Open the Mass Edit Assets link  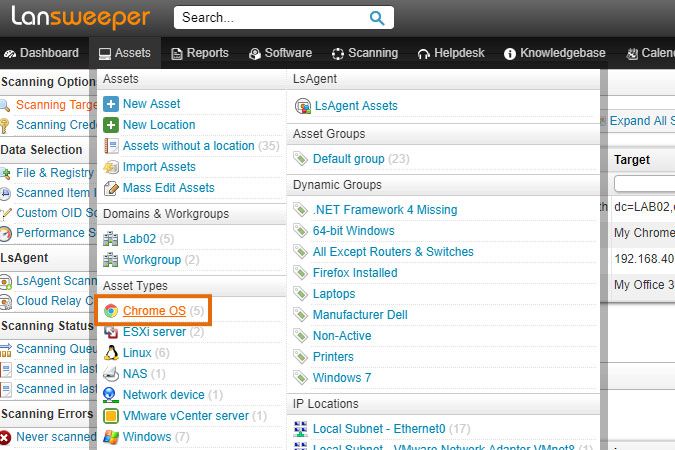168,188
